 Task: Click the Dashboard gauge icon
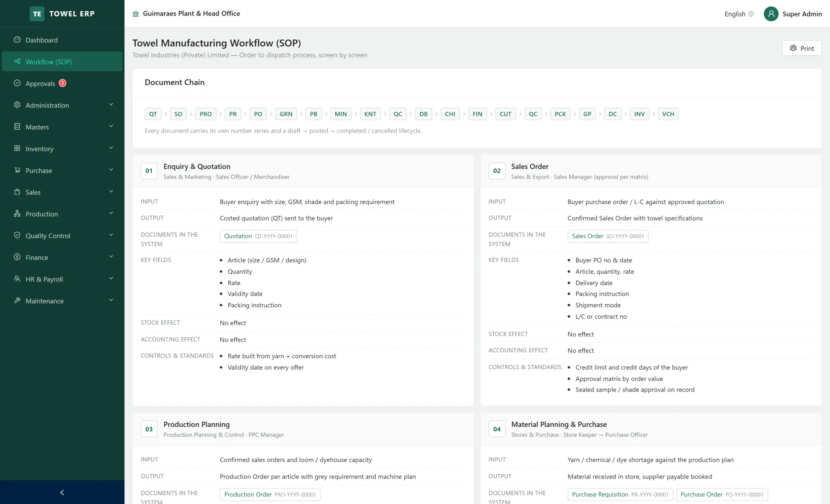17,40
